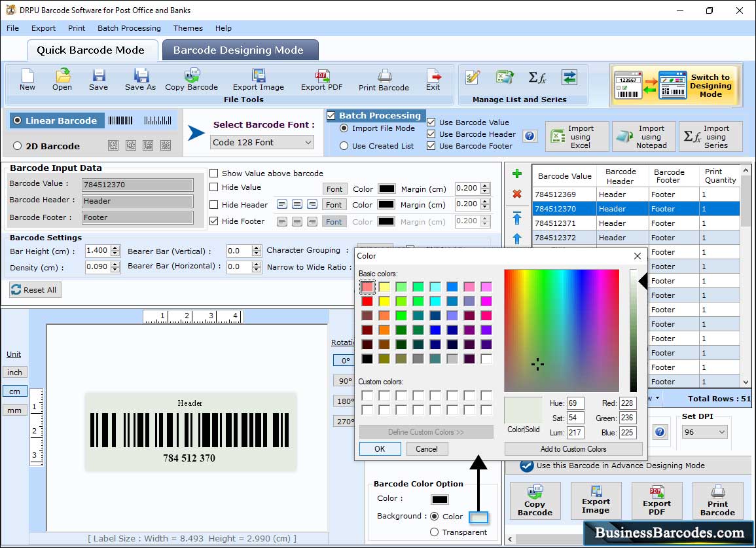Select Import File Mode radio
The width and height of the screenshot is (756, 548).
(x=344, y=128)
